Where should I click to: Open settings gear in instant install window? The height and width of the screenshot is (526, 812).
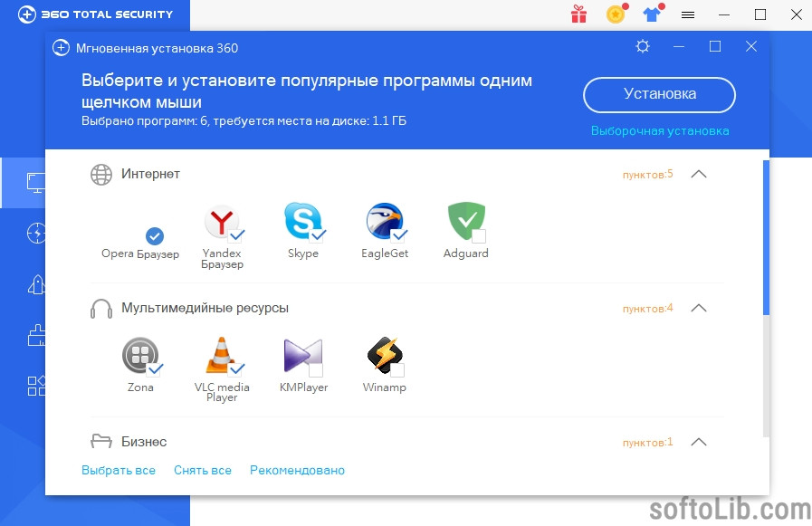click(643, 46)
